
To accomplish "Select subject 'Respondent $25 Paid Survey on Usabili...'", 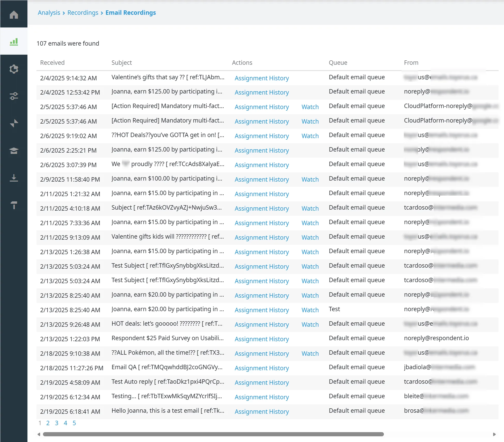I will (x=167, y=338).
